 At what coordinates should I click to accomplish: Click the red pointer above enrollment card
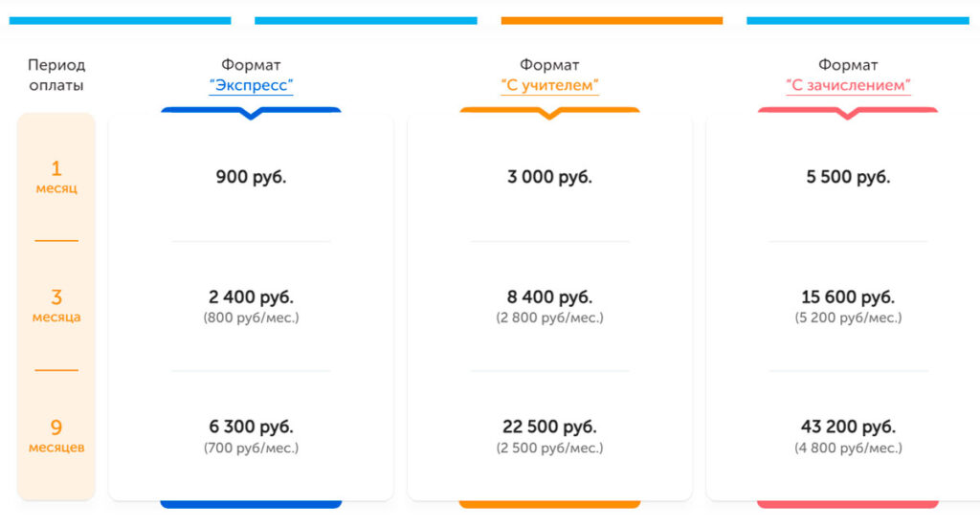pos(848,112)
